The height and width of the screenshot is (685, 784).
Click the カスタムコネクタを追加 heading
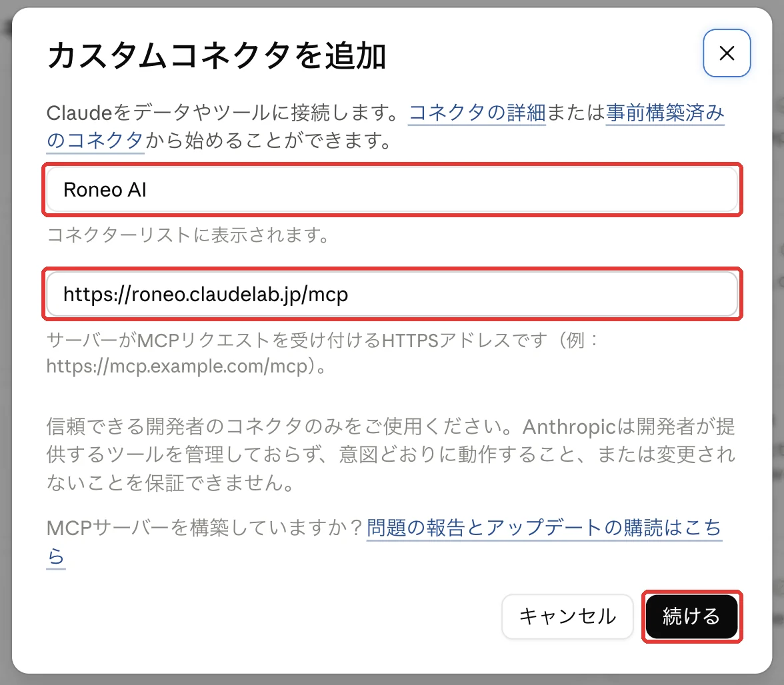coord(217,55)
